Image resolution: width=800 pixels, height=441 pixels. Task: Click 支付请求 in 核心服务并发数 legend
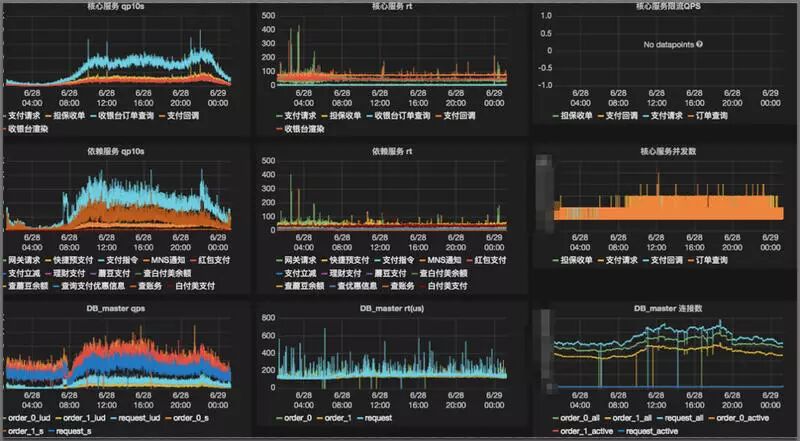[x=621, y=260]
